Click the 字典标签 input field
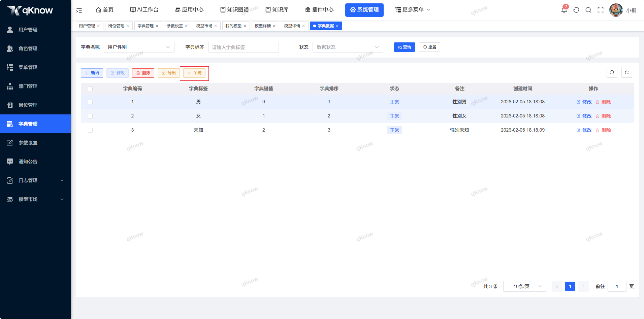 [x=244, y=47]
